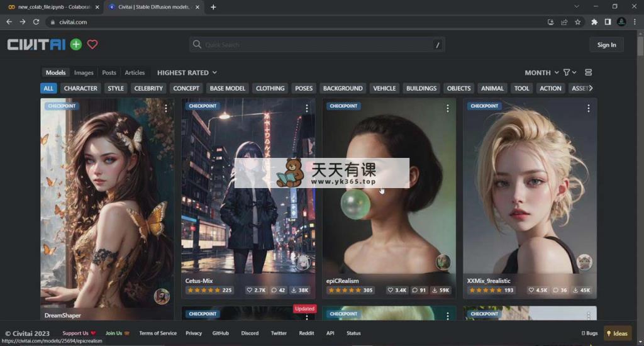Open a new browser tab
The width and height of the screenshot is (644, 346).
pyautogui.click(x=213, y=7)
